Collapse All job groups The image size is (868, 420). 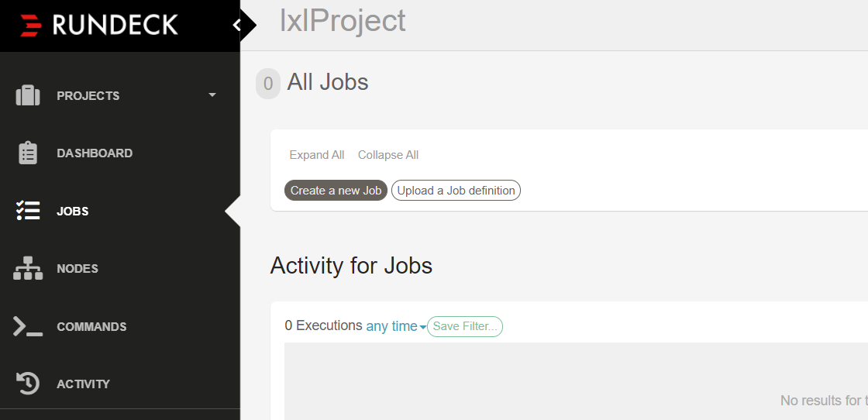click(x=388, y=155)
